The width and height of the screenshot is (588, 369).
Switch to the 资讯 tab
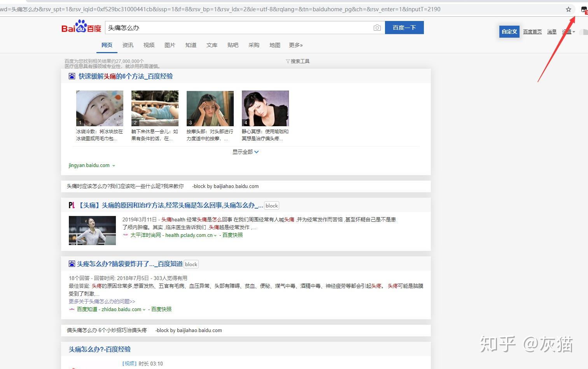(128, 45)
